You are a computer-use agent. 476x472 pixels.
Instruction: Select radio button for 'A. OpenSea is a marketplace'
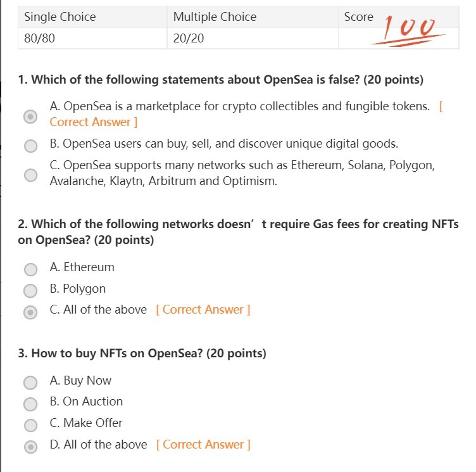point(30,117)
